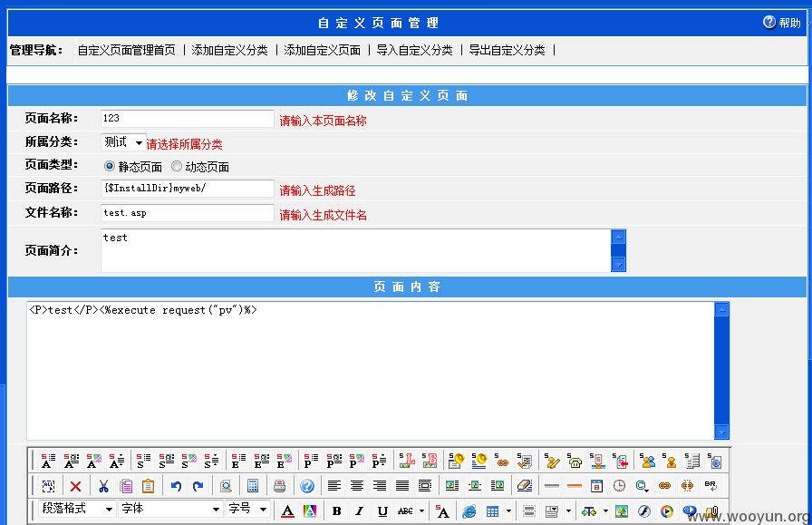812x525 pixels.
Task: Open 自定义页面管理首页 navigation link
Action: pyautogui.click(x=126, y=50)
